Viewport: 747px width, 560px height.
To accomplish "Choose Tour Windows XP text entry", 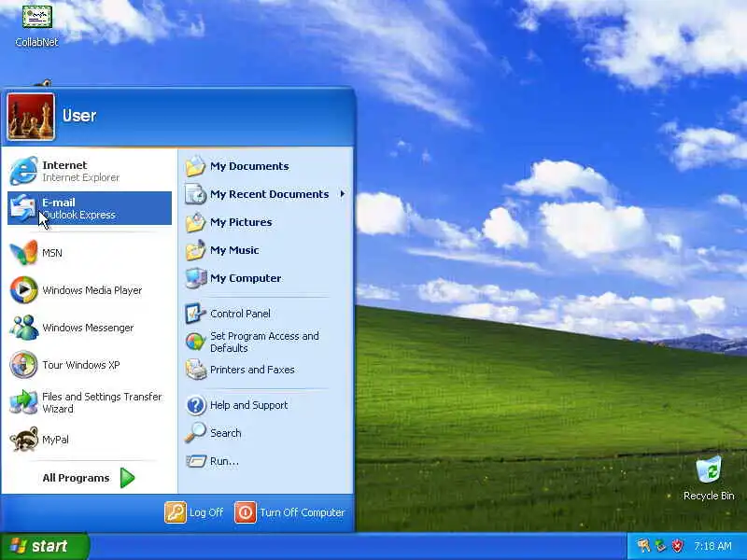I will 81,365.
